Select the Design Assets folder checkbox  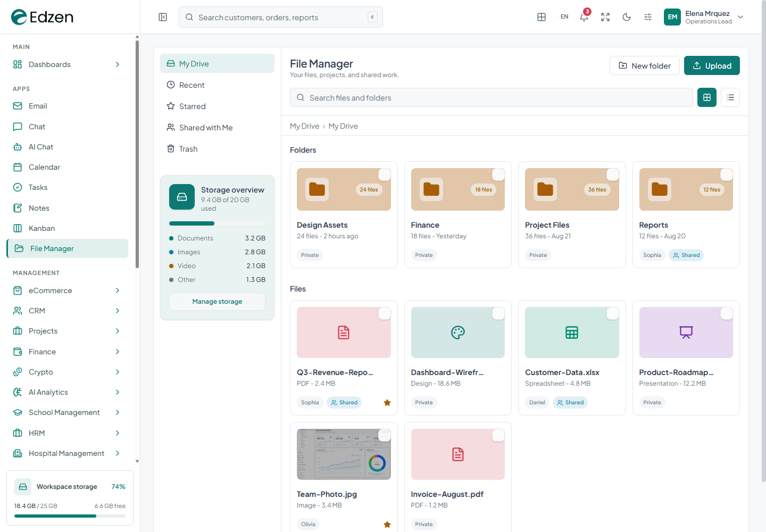tap(385, 174)
